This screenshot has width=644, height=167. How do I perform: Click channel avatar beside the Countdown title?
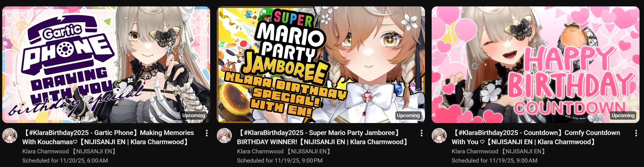pos(439,136)
